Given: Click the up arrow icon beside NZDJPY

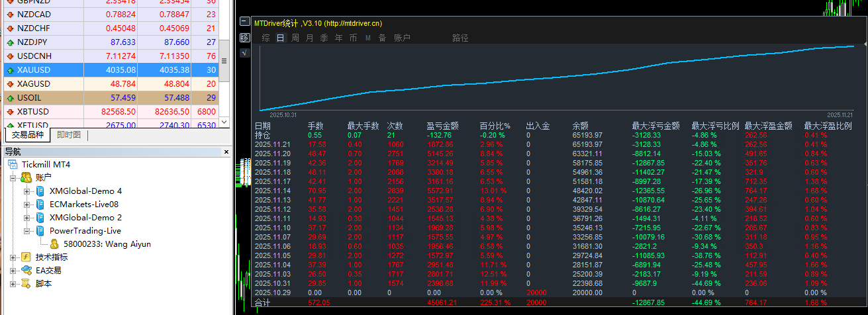Looking at the screenshot, I should point(11,42).
